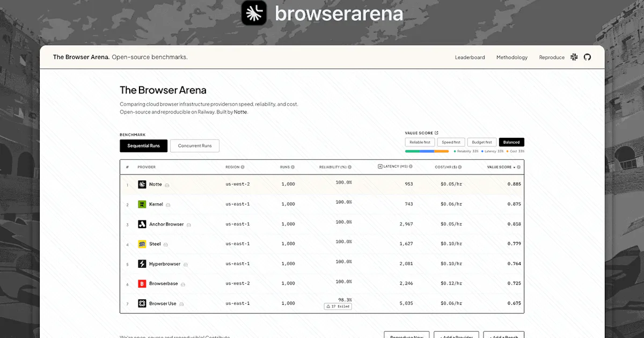Viewport: 644px width, 338px height.
Task: Open the Methodology nav item
Action: 512,57
